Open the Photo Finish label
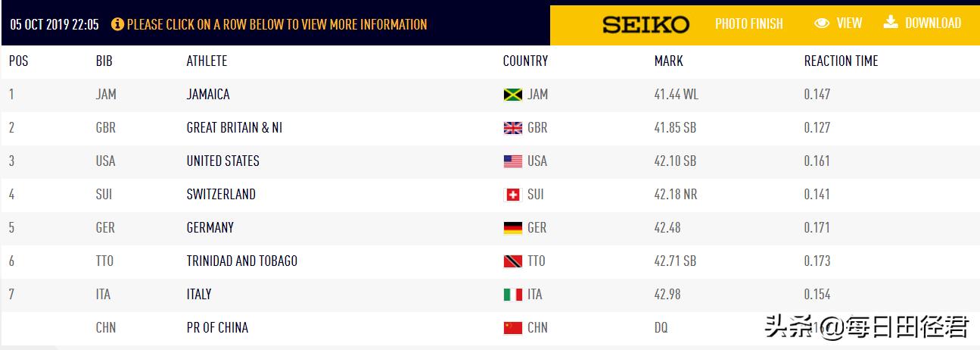The image size is (980, 350). [748, 24]
